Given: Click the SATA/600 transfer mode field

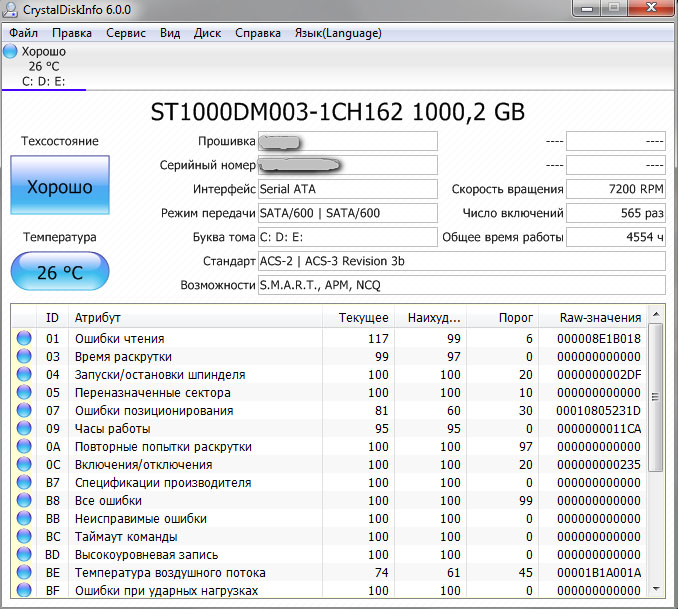Looking at the screenshot, I should pyautogui.click(x=348, y=213).
